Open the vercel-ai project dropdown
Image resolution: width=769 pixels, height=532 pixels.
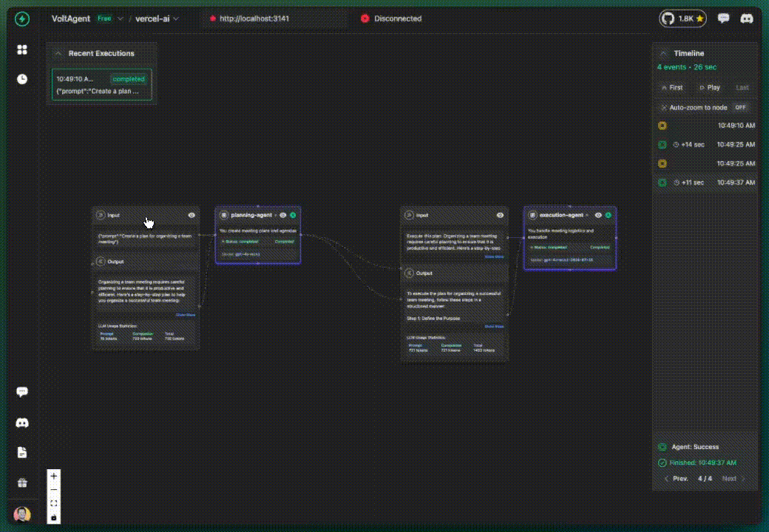157,18
